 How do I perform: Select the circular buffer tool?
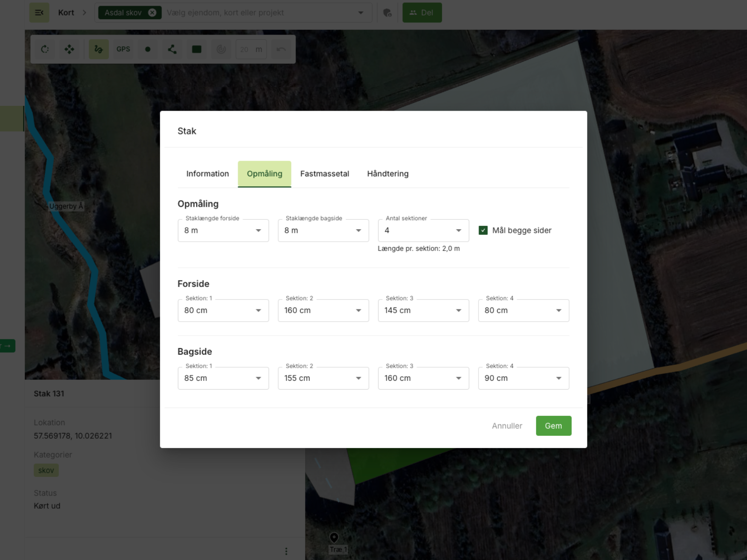(x=221, y=49)
